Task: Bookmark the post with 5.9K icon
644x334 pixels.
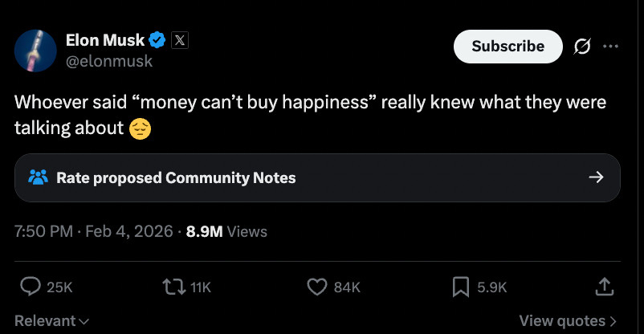Action: tap(461, 286)
